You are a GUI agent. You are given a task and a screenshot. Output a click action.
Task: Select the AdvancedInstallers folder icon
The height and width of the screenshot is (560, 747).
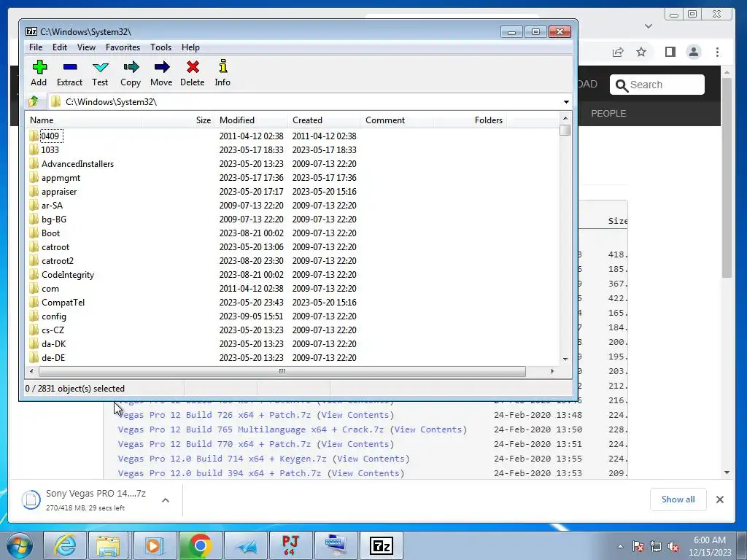[34, 164]
